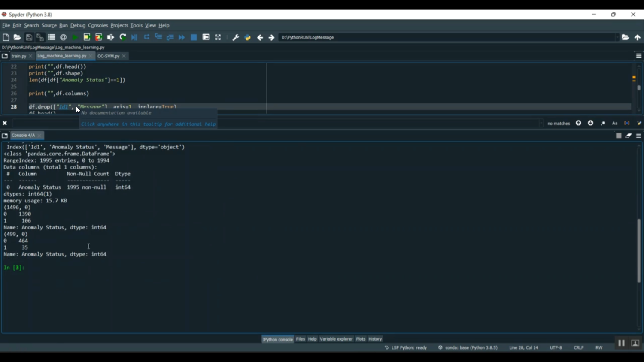Toggle case sensitive search (Aa)
Viewport: 644px width, 362px height.
click(615, 123)
